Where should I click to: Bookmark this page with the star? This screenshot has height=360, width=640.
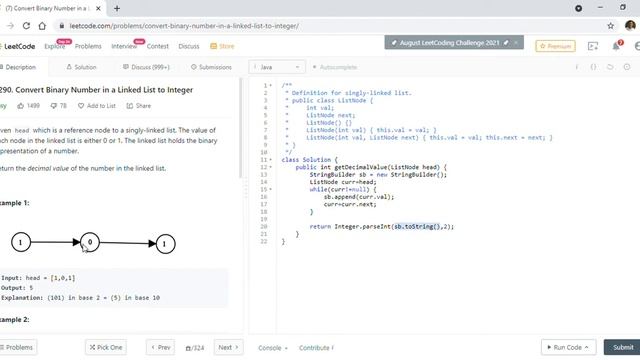coord(610,26)
